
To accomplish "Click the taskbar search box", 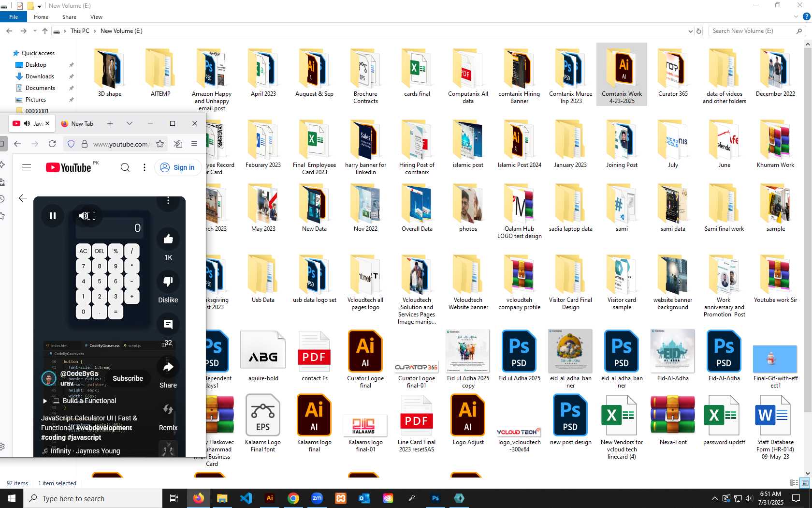I will click(x=92, y=498).
